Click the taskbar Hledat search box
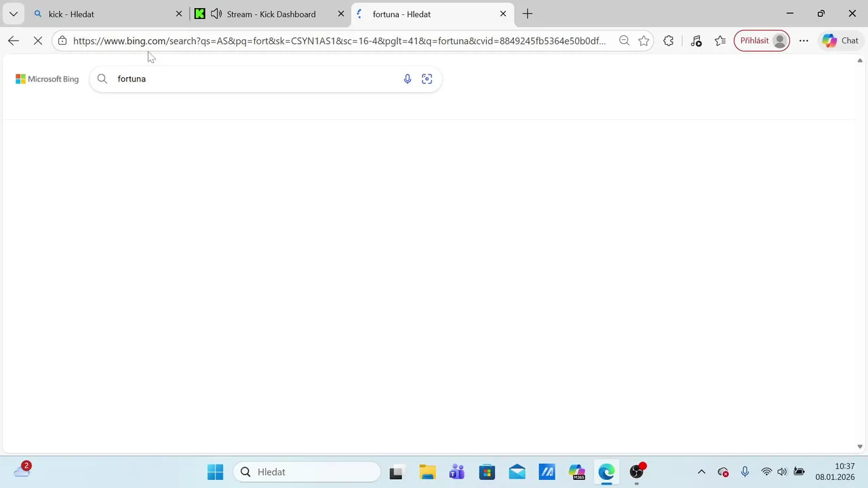The height and width of the screenshot is (488, 868). coord(307,472)
